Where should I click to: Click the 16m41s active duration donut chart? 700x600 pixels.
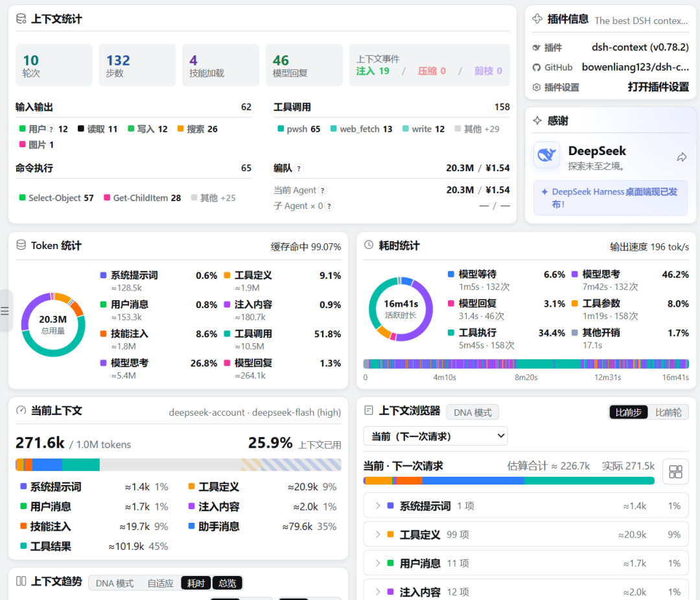[401, 309]
